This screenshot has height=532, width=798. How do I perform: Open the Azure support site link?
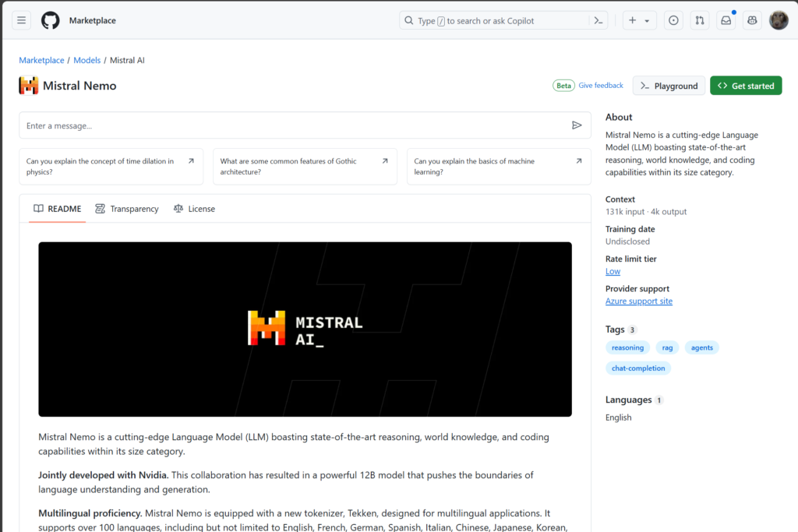coord(638,301)
